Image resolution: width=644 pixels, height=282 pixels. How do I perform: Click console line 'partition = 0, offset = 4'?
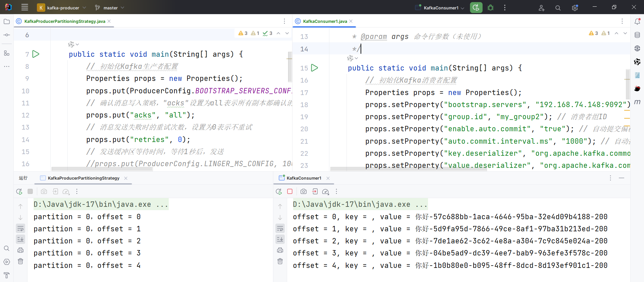click(87, 265)
